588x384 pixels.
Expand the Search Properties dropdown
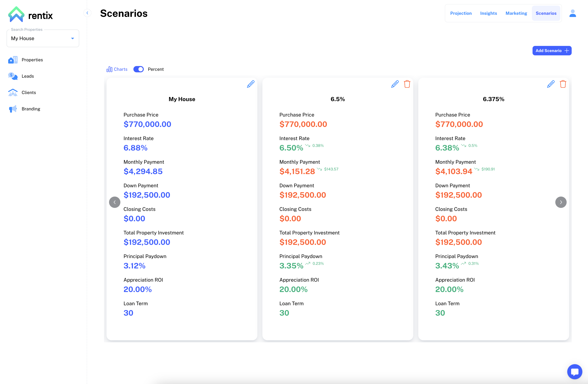[x=72, y=38]
